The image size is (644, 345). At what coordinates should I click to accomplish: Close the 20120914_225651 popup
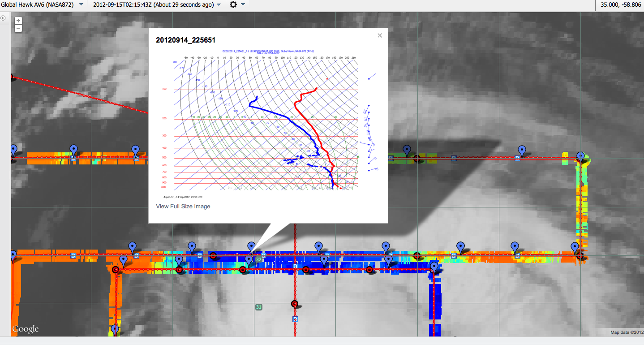coord(380,35)
